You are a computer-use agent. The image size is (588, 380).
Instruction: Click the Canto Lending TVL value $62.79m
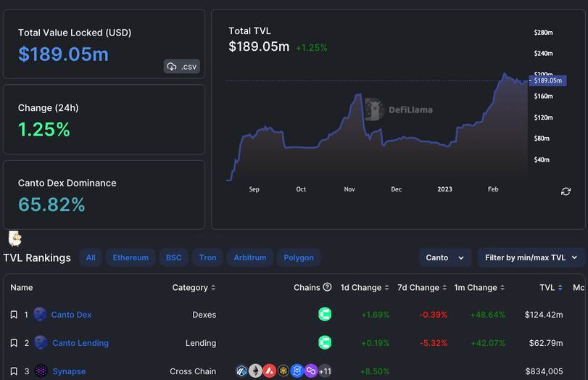tap(546, 343)
